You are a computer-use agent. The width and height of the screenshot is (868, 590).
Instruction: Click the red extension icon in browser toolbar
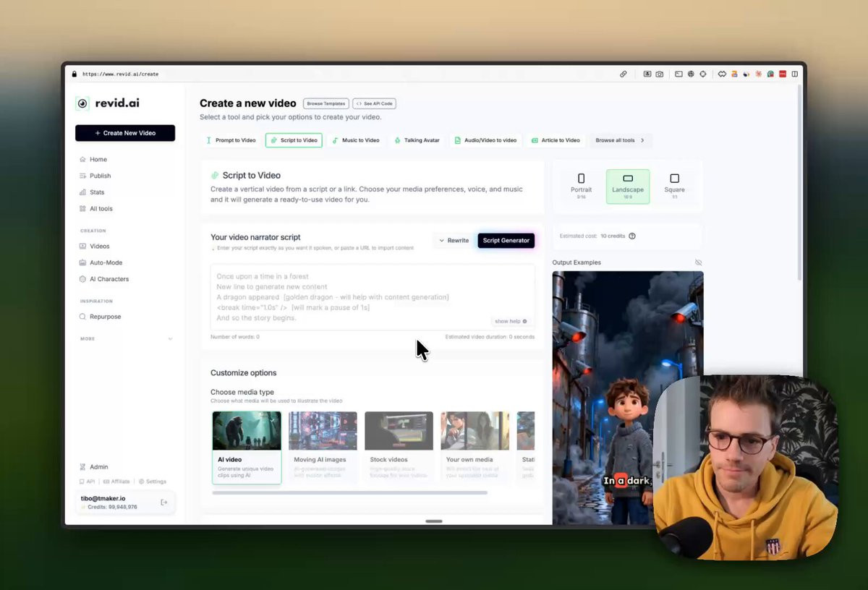783,74
